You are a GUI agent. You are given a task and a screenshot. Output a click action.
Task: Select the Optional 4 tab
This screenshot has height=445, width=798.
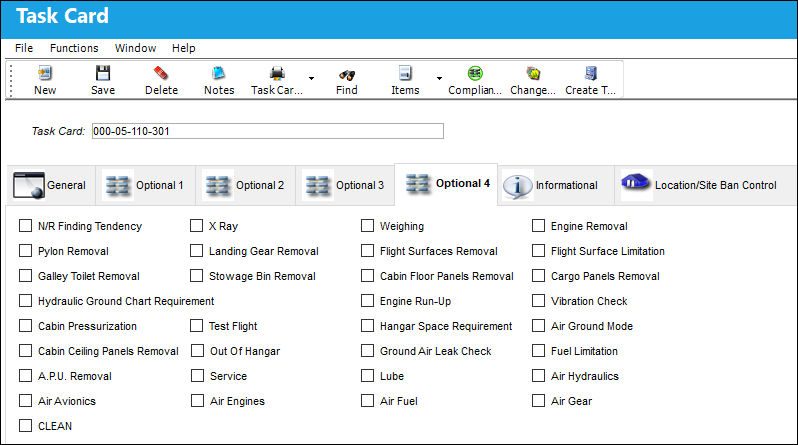point(446,184)
